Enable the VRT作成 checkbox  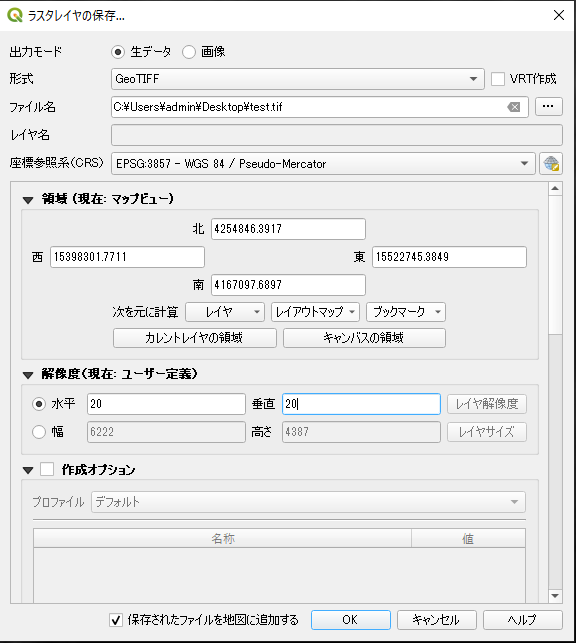[x=498, y=79]
